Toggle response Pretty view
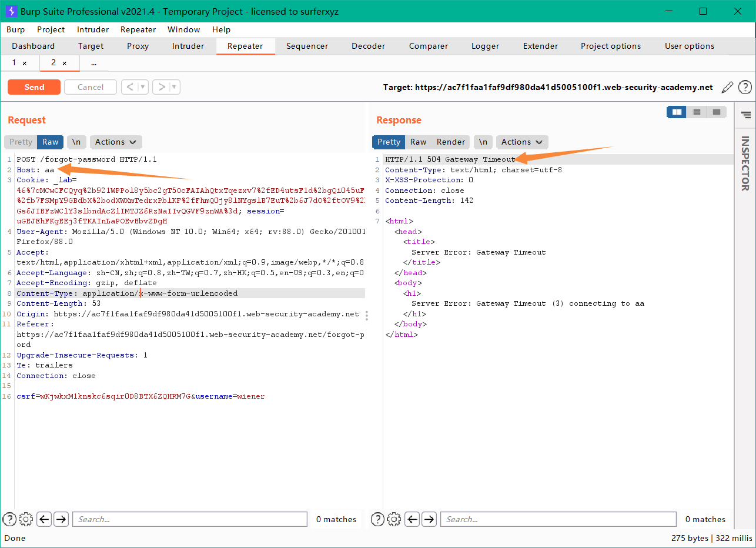 389,142
